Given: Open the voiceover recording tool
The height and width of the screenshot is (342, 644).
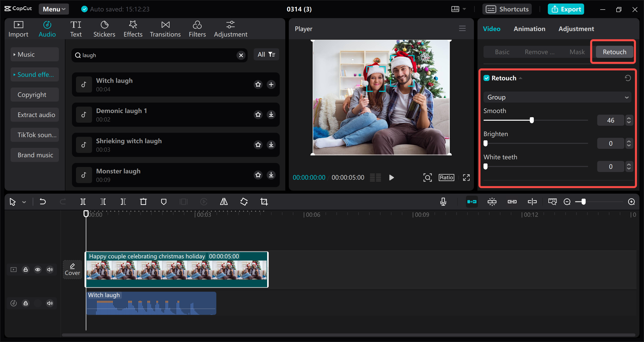Looking at the screenshot, I should tap(443, 201).
